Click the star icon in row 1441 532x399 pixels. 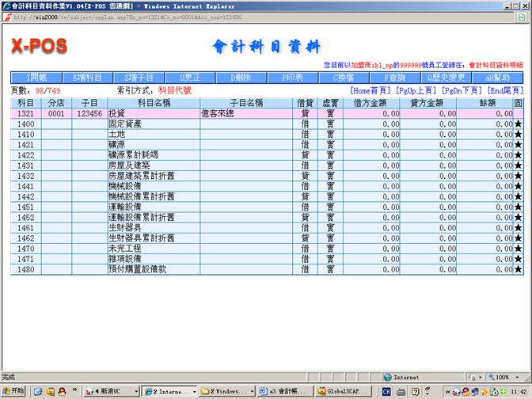tap(519, 186)
